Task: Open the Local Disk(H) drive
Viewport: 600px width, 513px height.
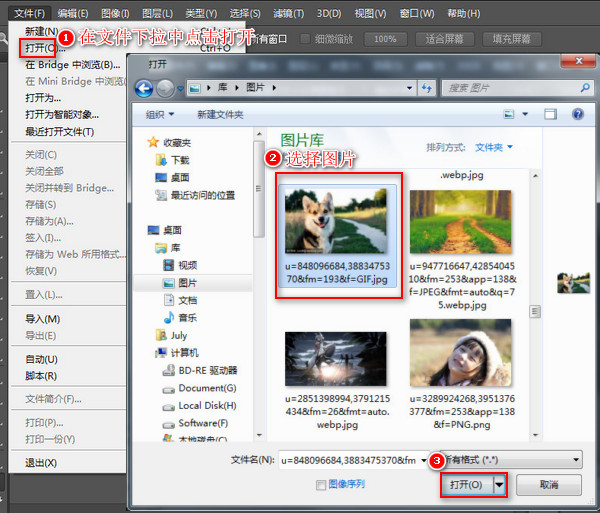Action: [200, 406]
